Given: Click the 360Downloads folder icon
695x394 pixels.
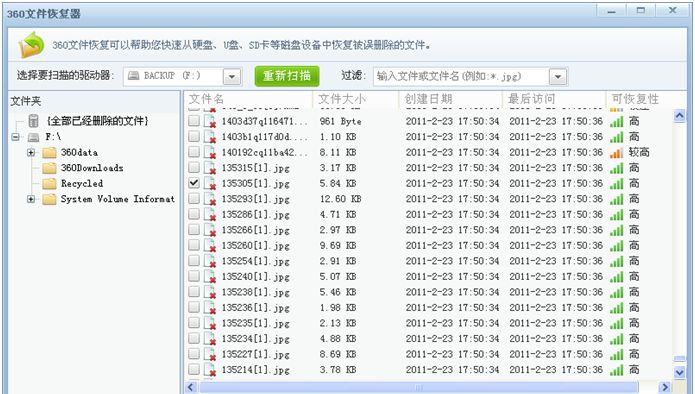Looking at the screenshot, I should coord(49,168).
